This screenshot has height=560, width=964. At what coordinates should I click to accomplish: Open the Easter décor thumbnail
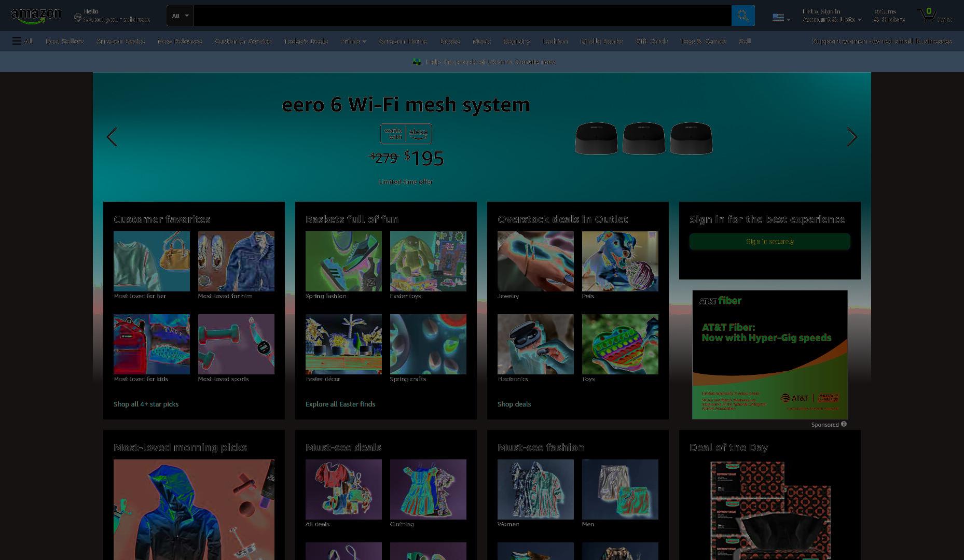343,344
